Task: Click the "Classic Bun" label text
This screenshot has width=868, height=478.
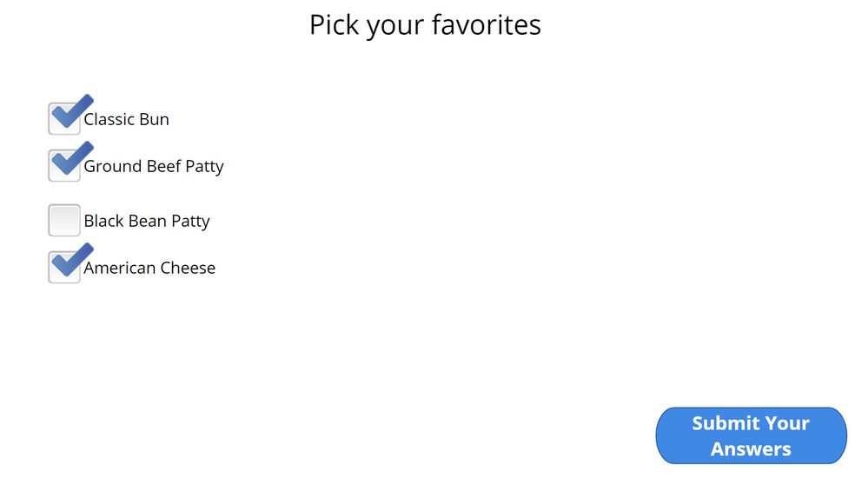Action: [x=127, y=120]
